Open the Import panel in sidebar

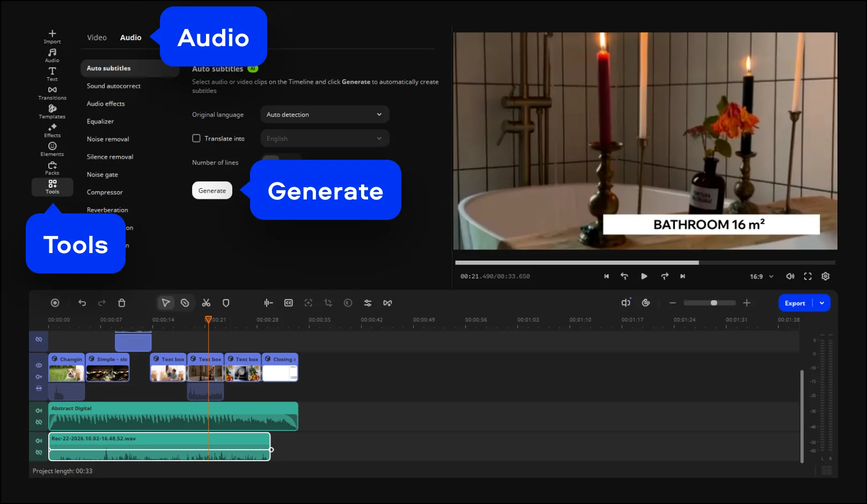click(x=52, y=36)
